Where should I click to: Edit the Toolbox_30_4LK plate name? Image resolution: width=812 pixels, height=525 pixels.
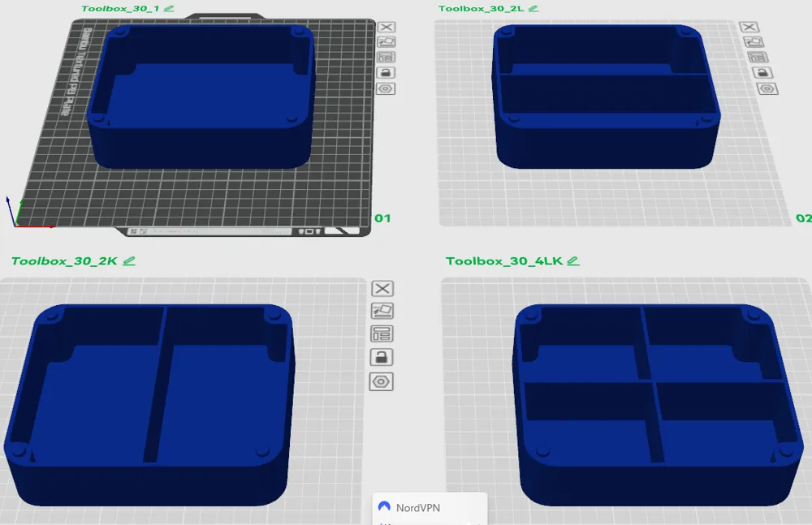[x=573, y=261]
